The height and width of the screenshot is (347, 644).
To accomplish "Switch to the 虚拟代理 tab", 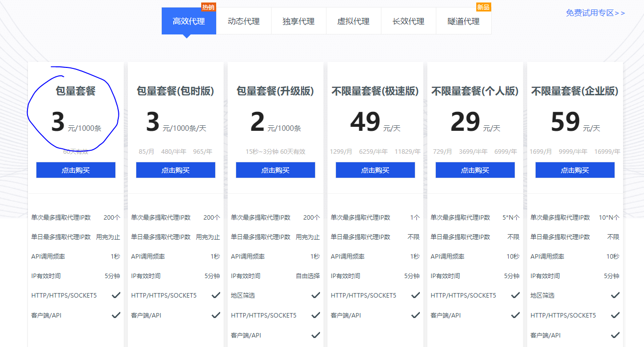I will coord(353,21).
